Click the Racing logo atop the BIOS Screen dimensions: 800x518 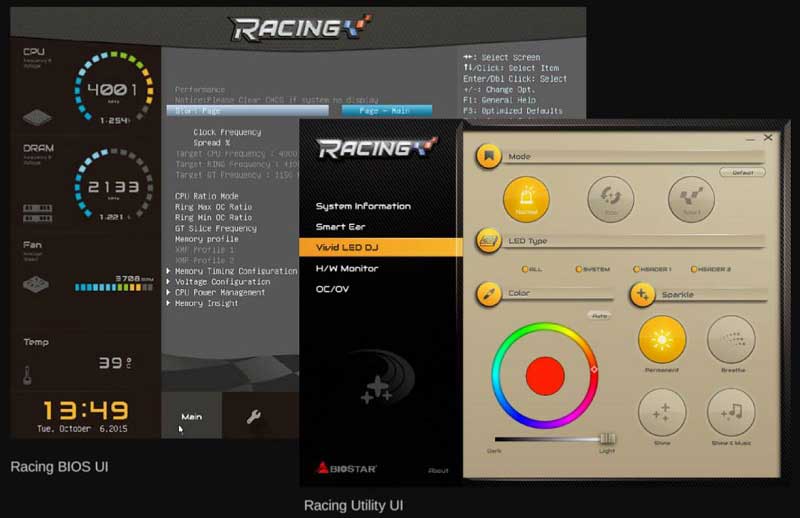(x=301, y=28)
